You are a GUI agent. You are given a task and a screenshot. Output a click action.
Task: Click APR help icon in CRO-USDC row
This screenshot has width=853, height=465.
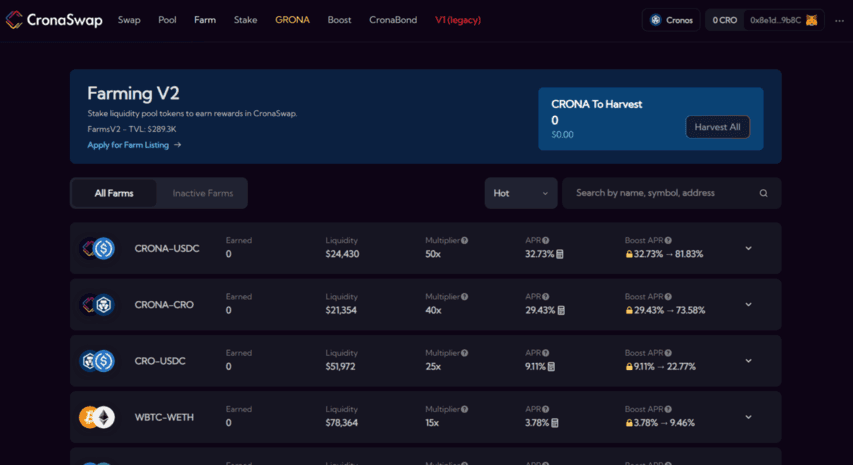point(546,353)
